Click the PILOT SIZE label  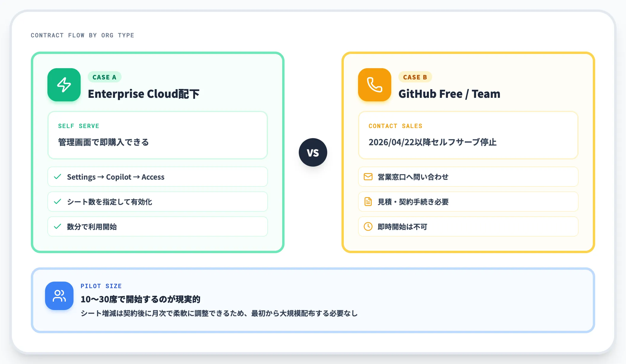[x=101, y=286]
